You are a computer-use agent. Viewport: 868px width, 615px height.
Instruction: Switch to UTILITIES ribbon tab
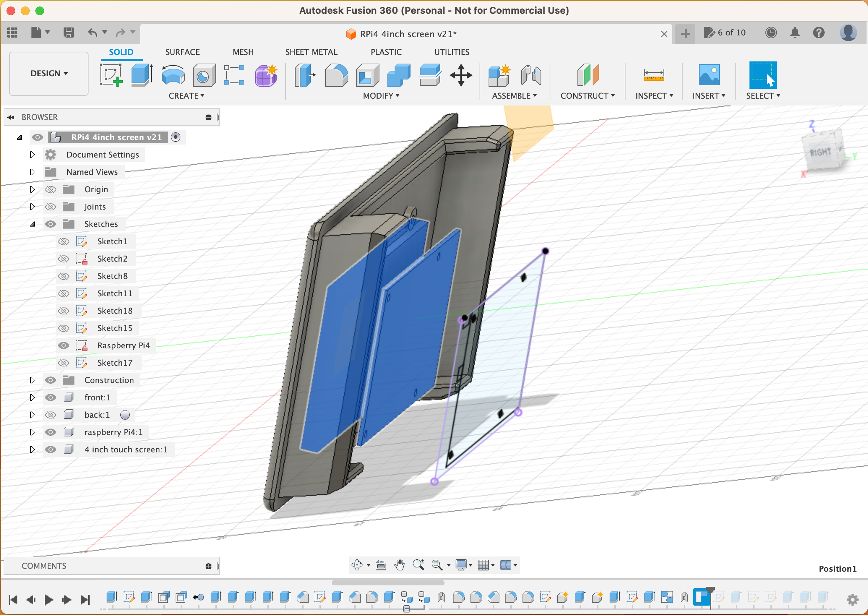(x=451, y=51)
